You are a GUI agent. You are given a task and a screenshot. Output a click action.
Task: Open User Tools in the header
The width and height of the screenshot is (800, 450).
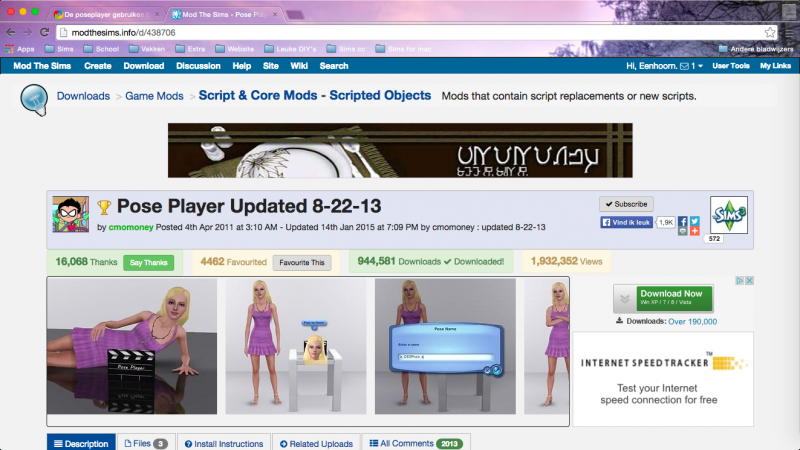(731, 66)
